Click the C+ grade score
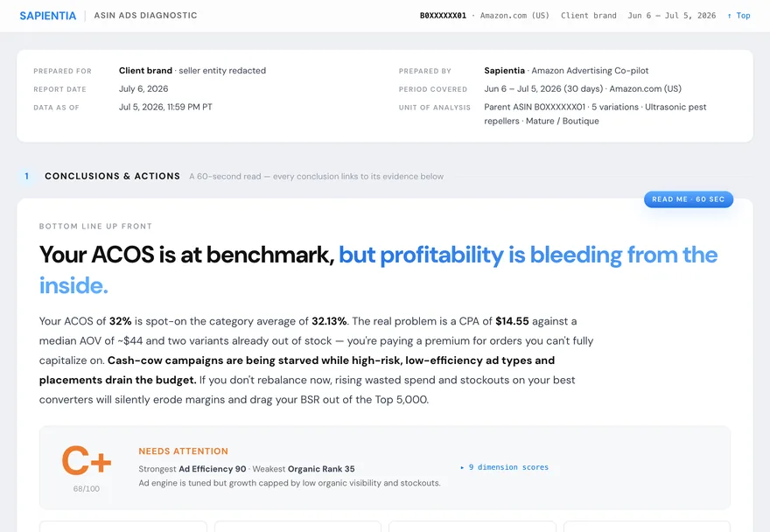Image resolution: width=770 pixels, height=532 pixels. (87, 460)
